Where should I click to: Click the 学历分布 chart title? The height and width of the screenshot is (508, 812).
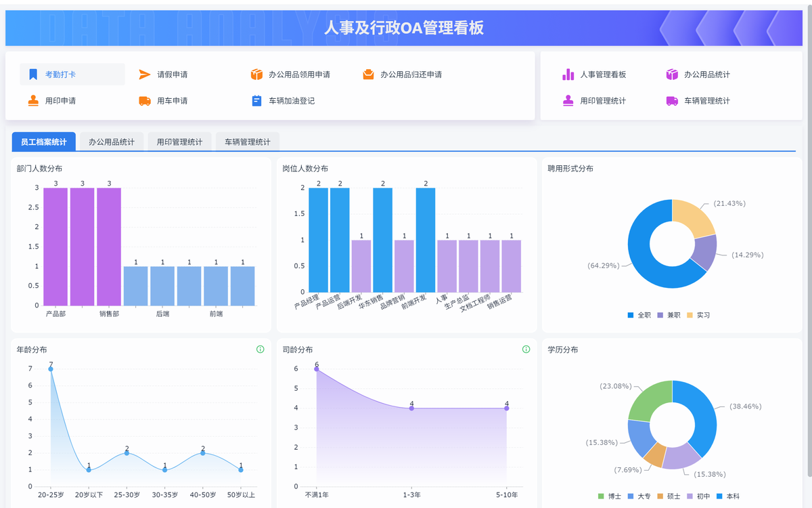563,350
